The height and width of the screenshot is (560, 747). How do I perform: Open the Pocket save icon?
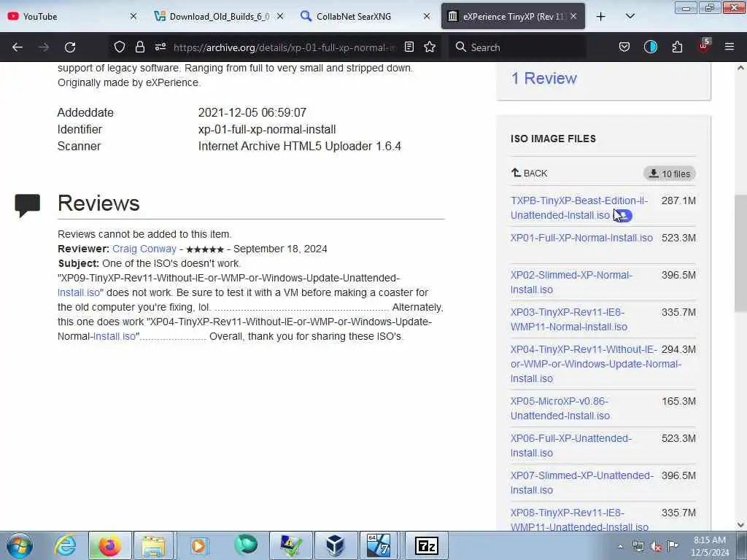tap(624, 47)
